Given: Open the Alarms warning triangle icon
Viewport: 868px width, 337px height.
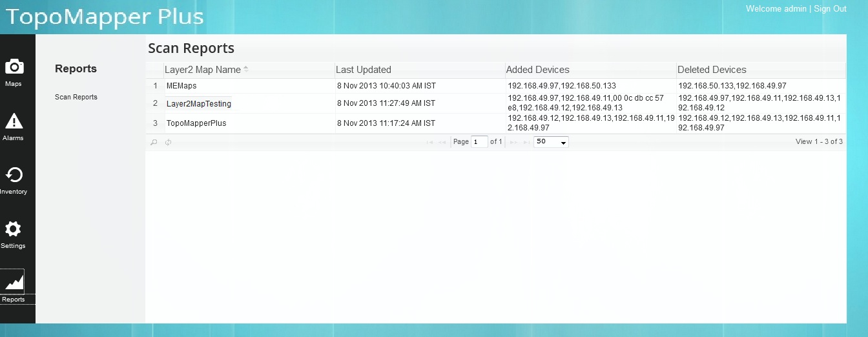Looking at the screenshot, I should pyautogui.click(x=14, y=121).
